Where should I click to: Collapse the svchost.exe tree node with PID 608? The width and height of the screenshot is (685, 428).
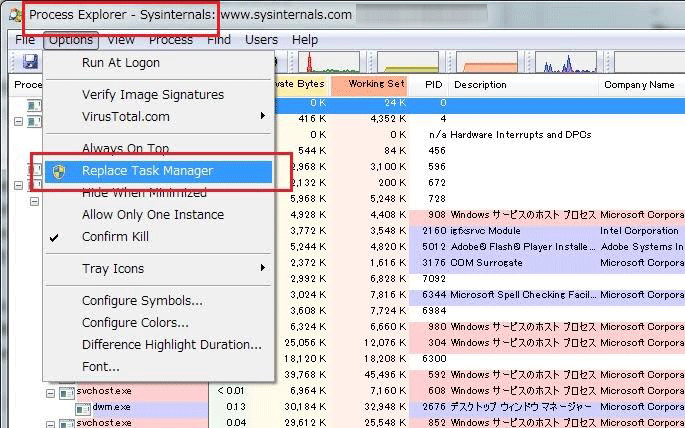click(x=51, y=392)
